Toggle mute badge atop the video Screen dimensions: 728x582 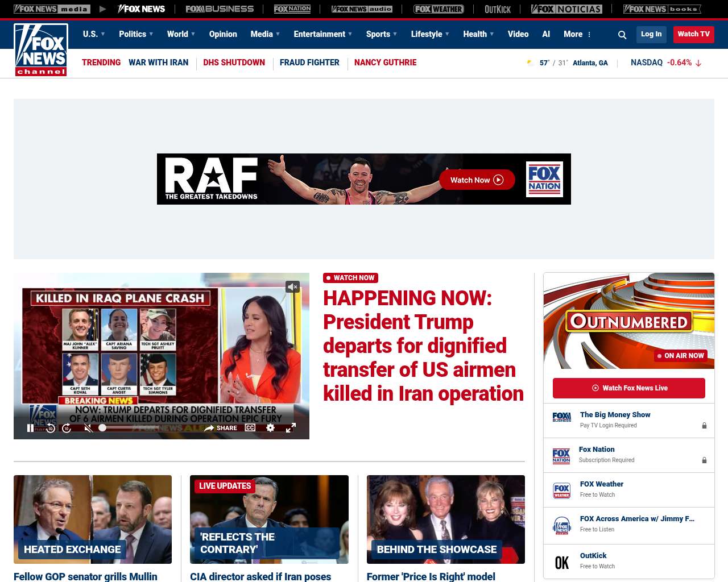[x=292, y=287]
